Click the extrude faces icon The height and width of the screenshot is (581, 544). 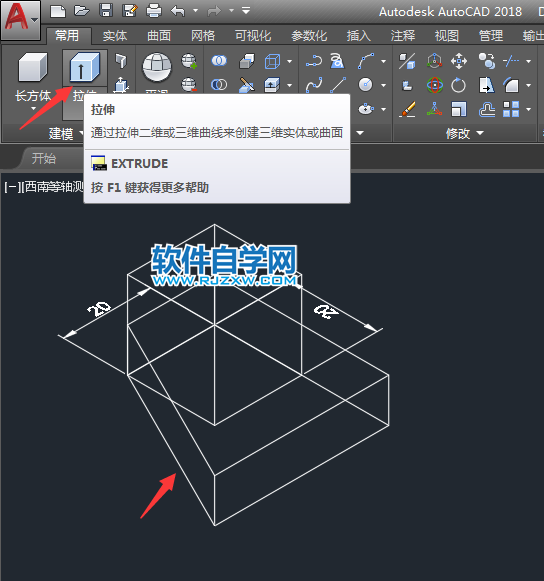[272, 85]
